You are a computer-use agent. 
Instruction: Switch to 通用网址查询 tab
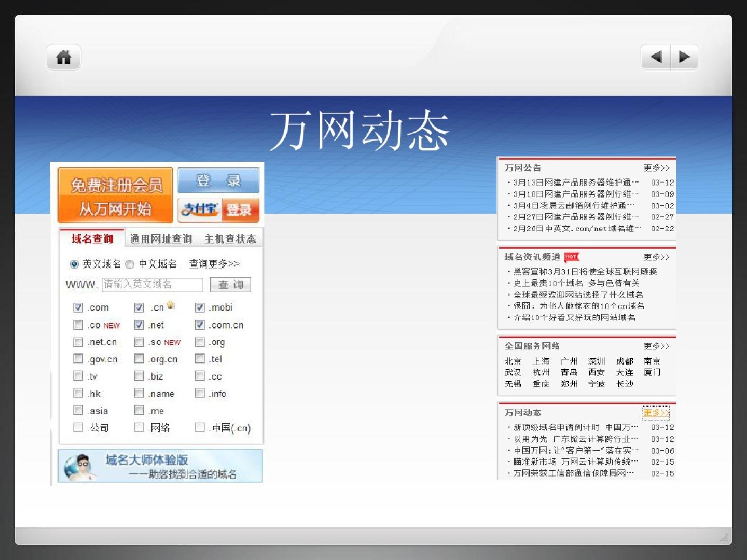(x=161, y=239)
